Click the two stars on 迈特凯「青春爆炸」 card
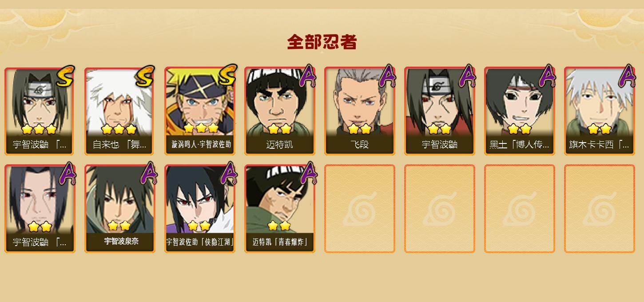 coord(279,226)
